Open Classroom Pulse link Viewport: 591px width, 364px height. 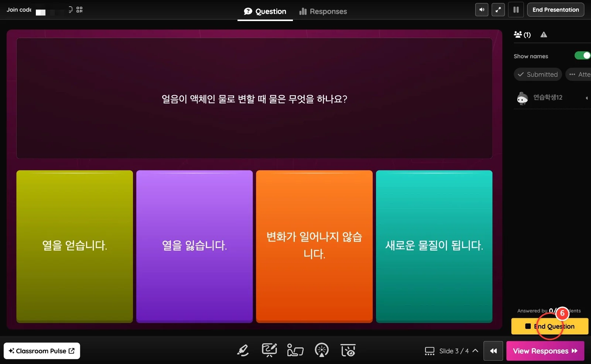(42, 351)
